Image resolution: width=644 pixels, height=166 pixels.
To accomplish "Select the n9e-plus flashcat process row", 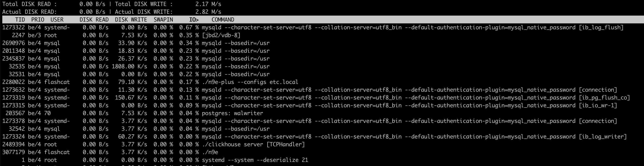I will tap(150, 82).
